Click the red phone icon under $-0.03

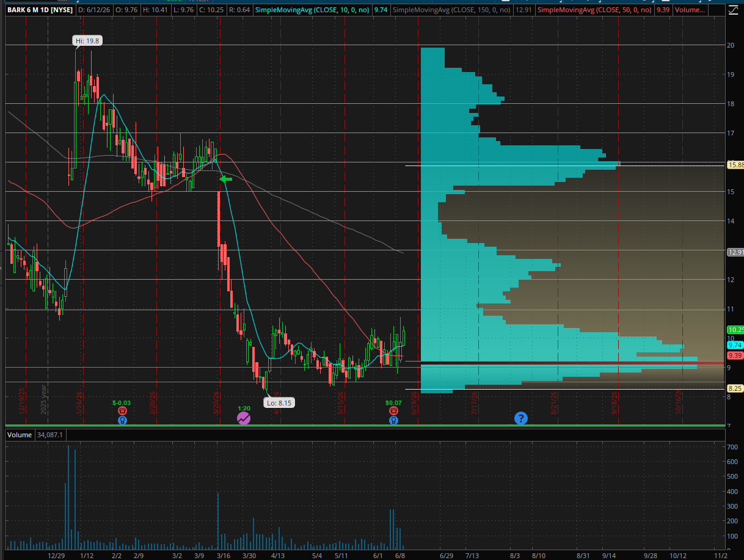click(122, 412)
